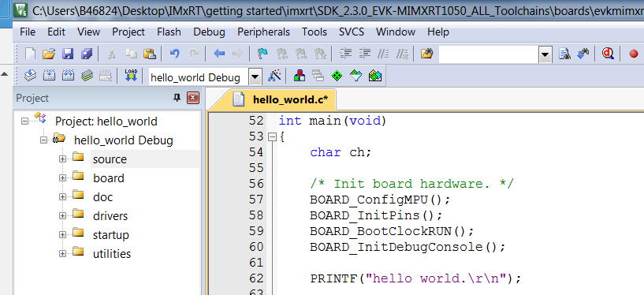644x295 pixels.
Task: Navigate backwards with blue left arrow
Action: 219,54
